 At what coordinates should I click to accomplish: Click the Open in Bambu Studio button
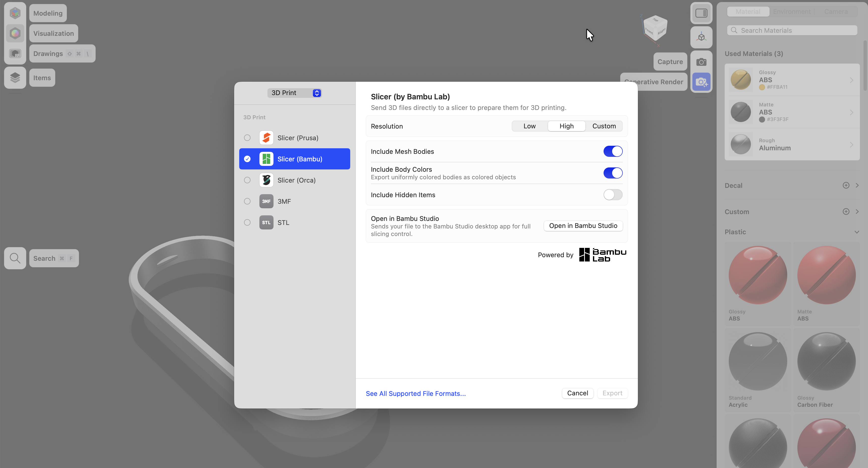583,226
